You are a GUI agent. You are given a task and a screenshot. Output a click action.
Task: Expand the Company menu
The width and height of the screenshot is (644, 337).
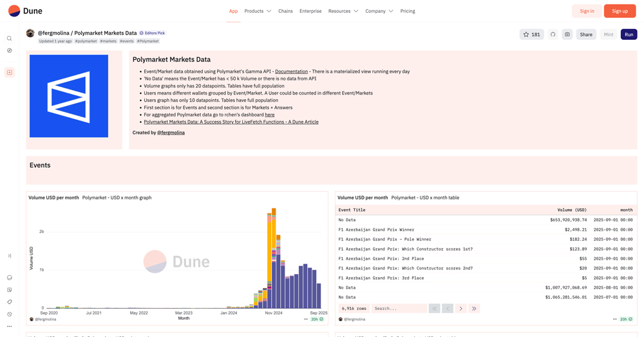(x=379, y=11)
